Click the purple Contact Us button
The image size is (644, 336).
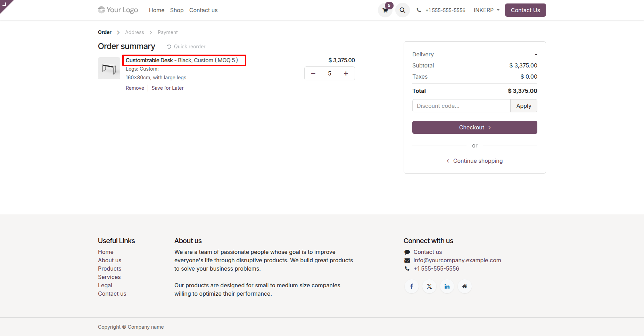tap(525, 10)
